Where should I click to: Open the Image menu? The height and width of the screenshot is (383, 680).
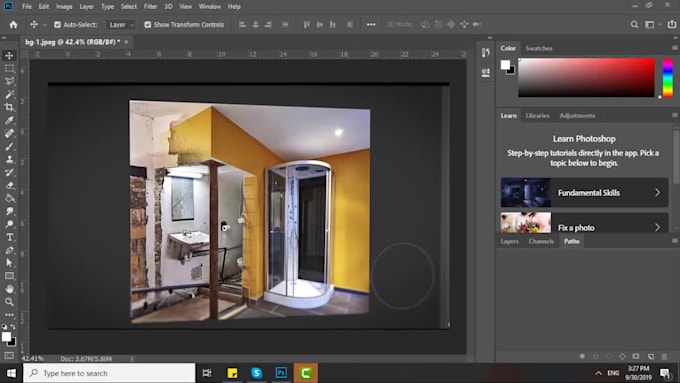pyautogui.click(x=64, y=7)
